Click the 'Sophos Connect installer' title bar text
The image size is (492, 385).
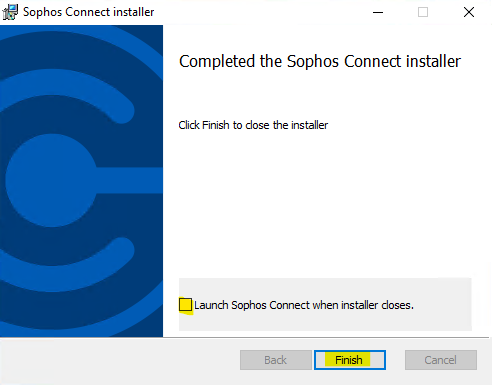point(88,12)
